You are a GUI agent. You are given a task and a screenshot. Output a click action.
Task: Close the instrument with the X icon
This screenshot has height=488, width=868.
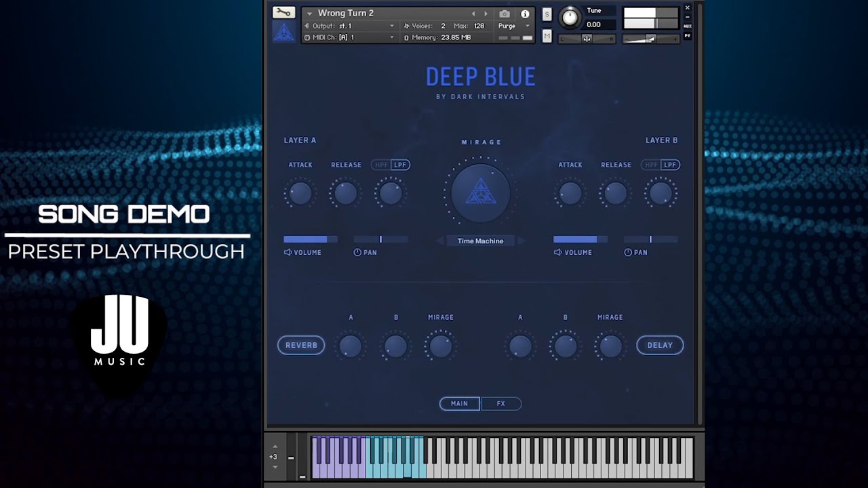[688, 8]
